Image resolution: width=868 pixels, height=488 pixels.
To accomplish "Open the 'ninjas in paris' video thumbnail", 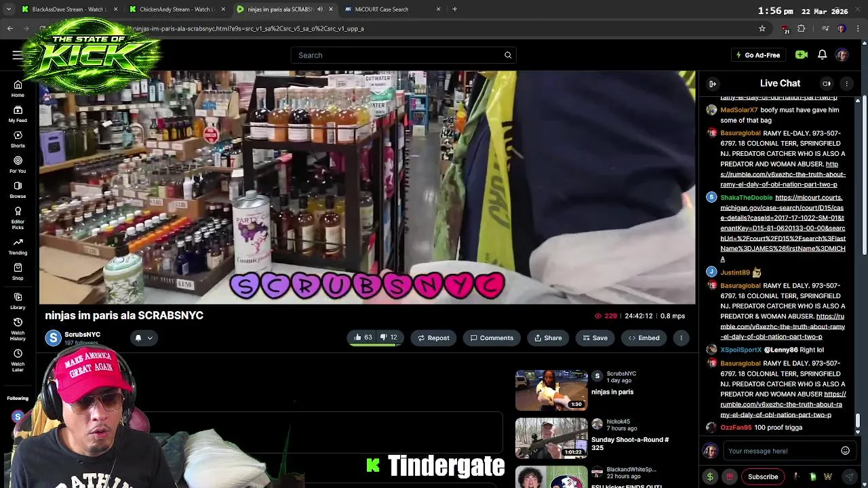I will tap(551, 390).
